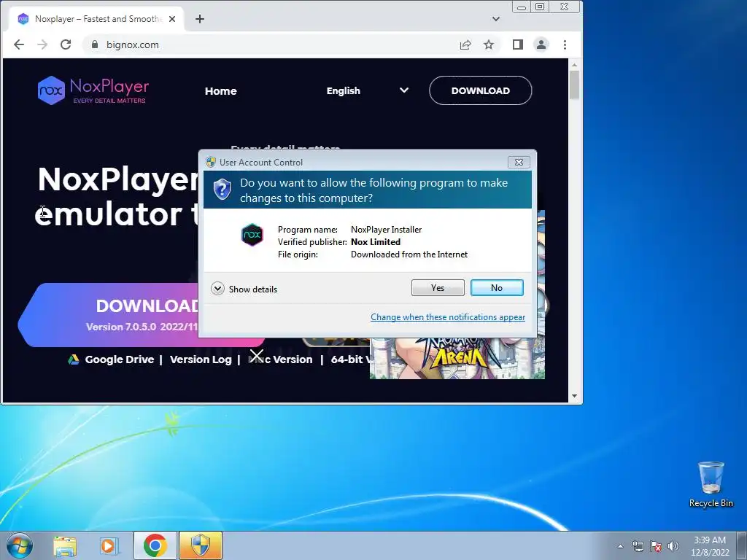Click the Nox installer icon in UAC dialog
Image resolution: width=747 pixels, height=560 pixels.
coord(252,235)
